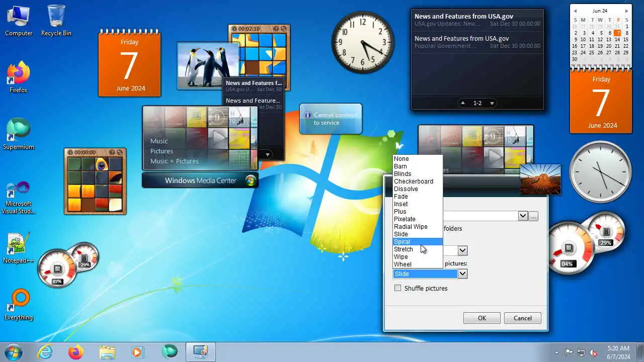Viewport: 644px width, 362px height.
Task: Click the timer icon on the 00:00:00 puzzle
Action: click(x=70, y=152)
